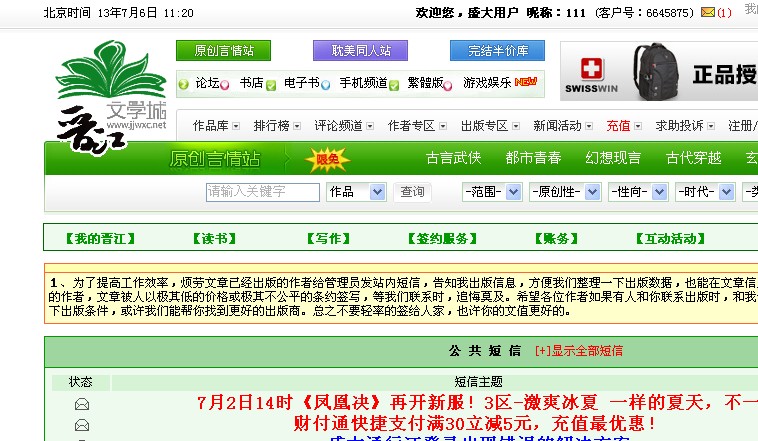758x441 pixels.
Task: Open the 电子书 link
Action: (x=302, y=83)
